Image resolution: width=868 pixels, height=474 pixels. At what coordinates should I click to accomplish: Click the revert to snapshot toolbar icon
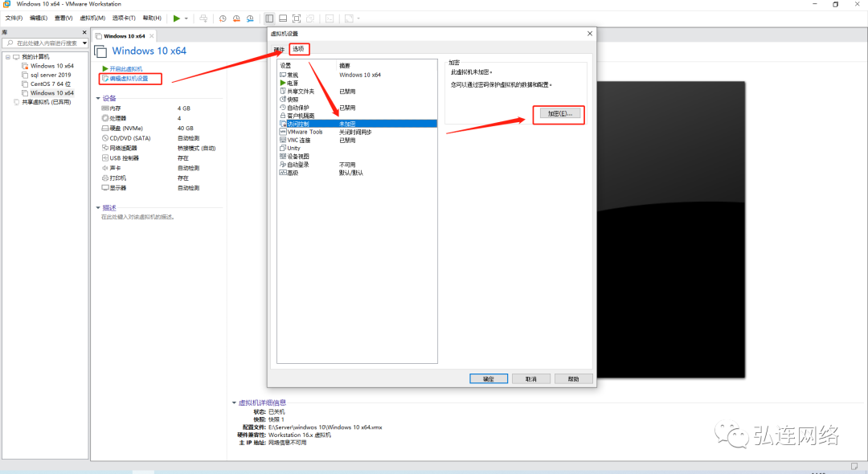[236, 18]
